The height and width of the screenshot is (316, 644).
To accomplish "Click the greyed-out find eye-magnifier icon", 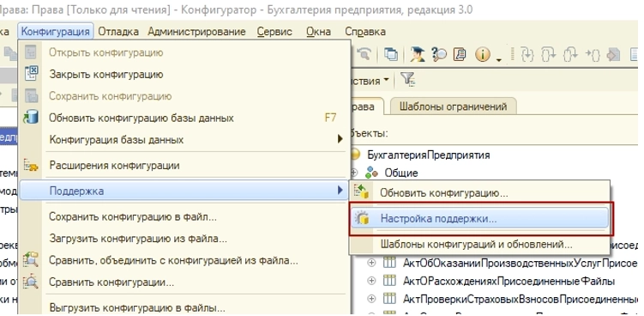I will tap(364, 53).
